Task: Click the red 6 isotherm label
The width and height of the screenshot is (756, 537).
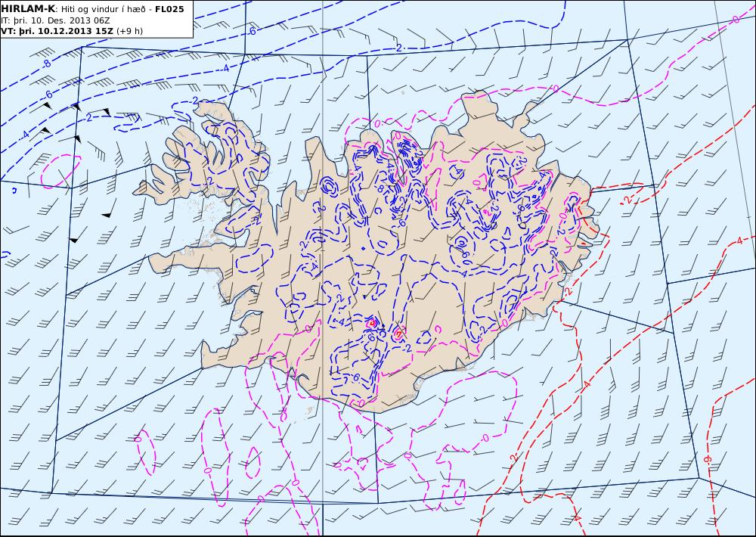Action: (x=708, y=460)
